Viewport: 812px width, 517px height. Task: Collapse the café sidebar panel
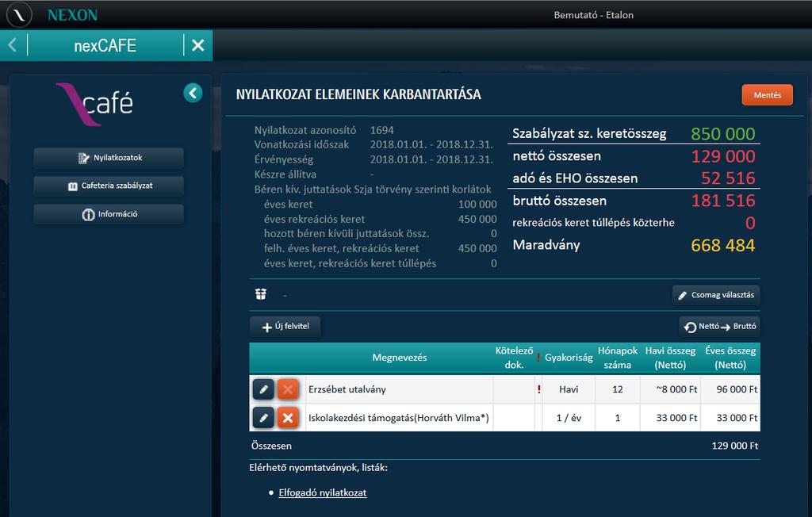(x=193, y=94)
